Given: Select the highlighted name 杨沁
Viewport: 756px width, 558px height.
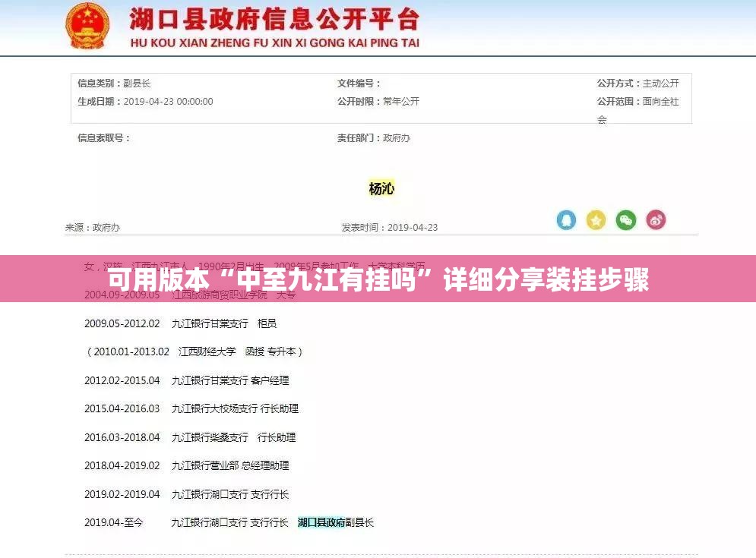Looking at the screenshot, I should [x=381, y=188].
